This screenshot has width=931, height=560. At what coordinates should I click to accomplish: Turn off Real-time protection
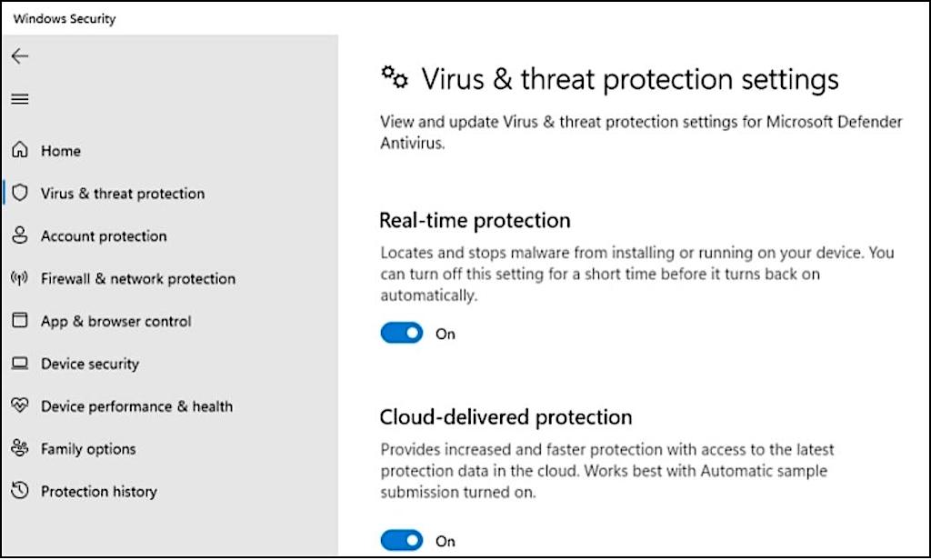click(402, 333)
